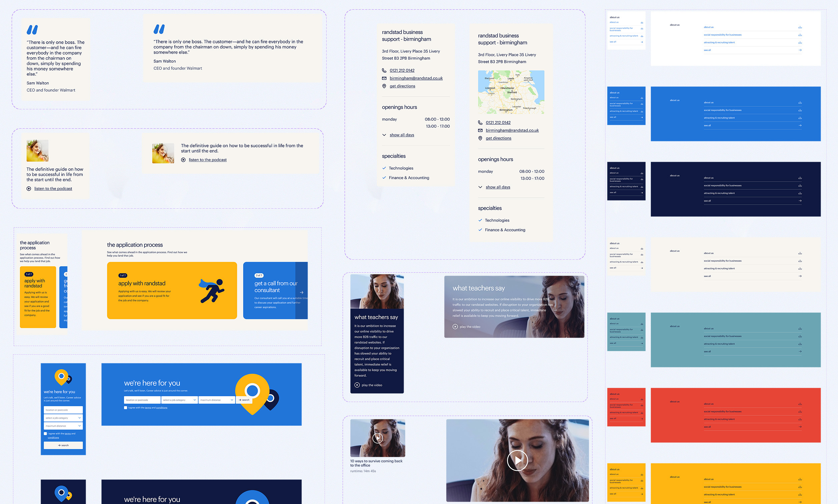Toggle the Technologies specialty checkmark
Screen dimensions: 838x504
[x=384, y=168]
